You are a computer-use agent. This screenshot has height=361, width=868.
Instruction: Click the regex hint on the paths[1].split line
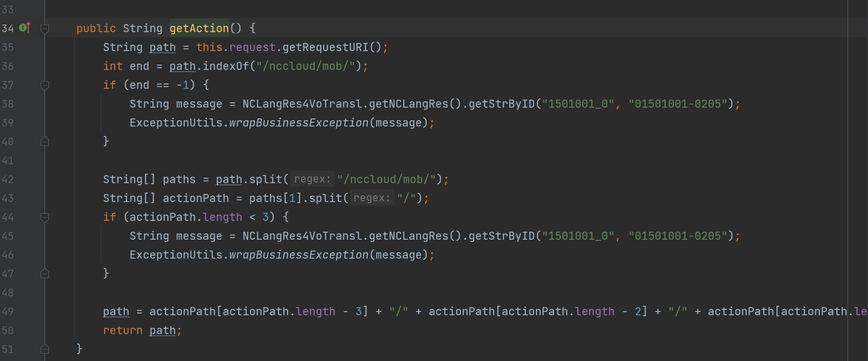tap(372, 198)
